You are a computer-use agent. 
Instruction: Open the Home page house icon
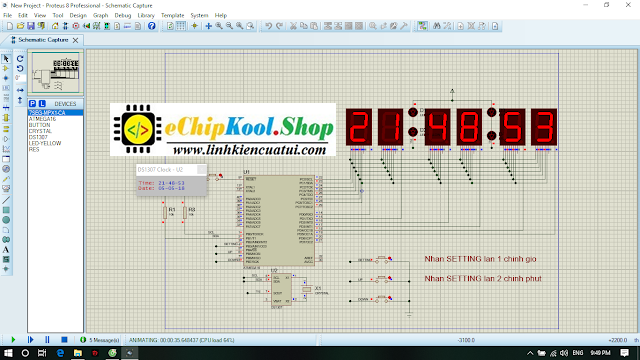pyautogui.click(x=55, y=26)
